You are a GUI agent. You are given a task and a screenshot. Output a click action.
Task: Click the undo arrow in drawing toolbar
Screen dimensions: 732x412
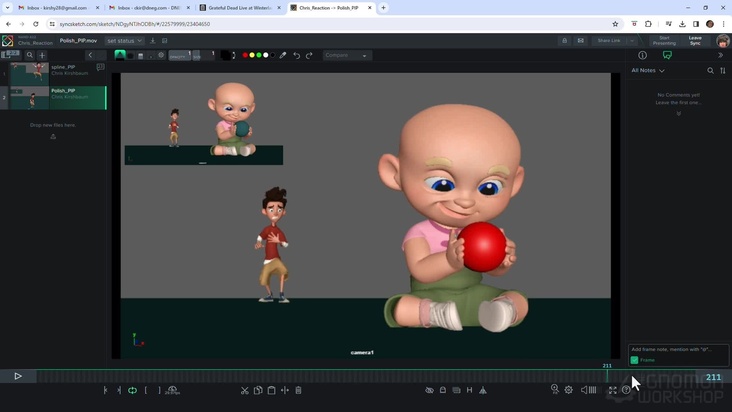click(x=297, y=55)
